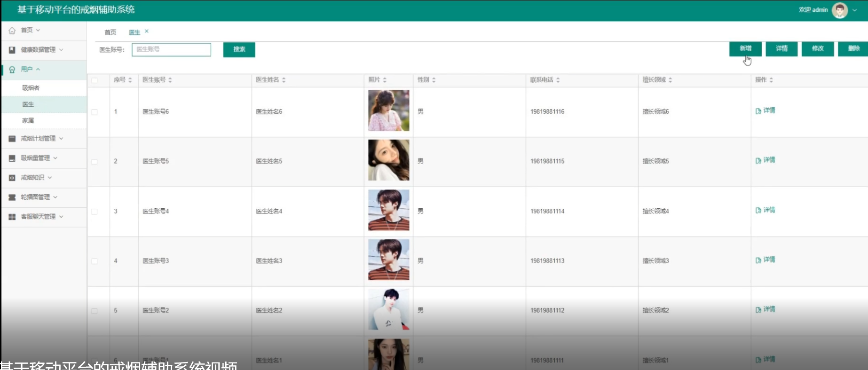
Task: Sort by 性别 column arrows
Action: tap(434, 80)
